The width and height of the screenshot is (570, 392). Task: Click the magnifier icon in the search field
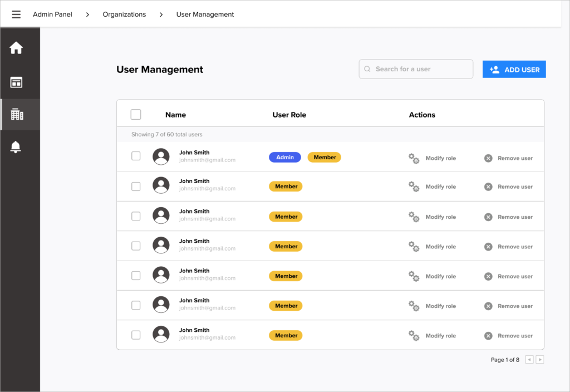[x=367, y=68]
